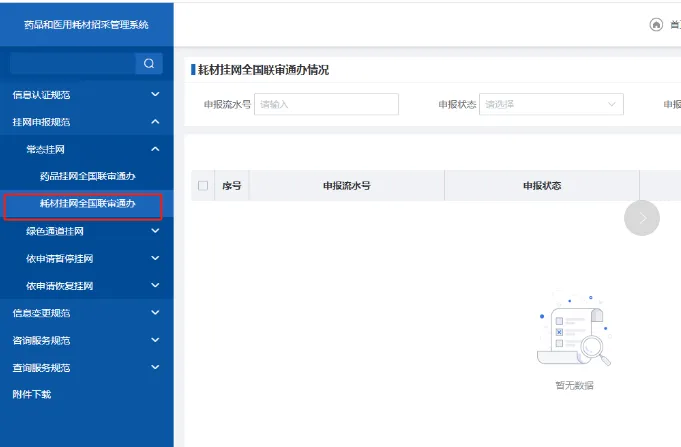Click 药品和医用耗材招采管理系统 system title
Viewport: 681px width, 447px height.
tap(86, 25)
